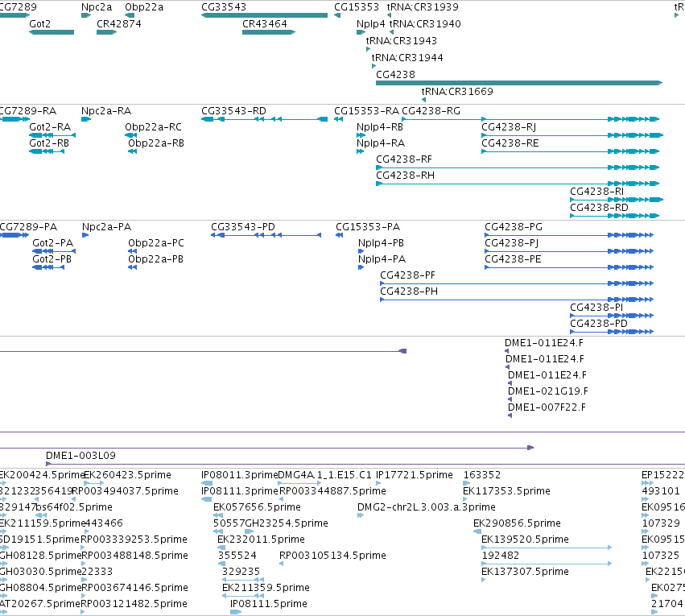Screen dimensions: 685x616
Task: Select the CG4238-PH protein label
Action: [x=409, y=291]
